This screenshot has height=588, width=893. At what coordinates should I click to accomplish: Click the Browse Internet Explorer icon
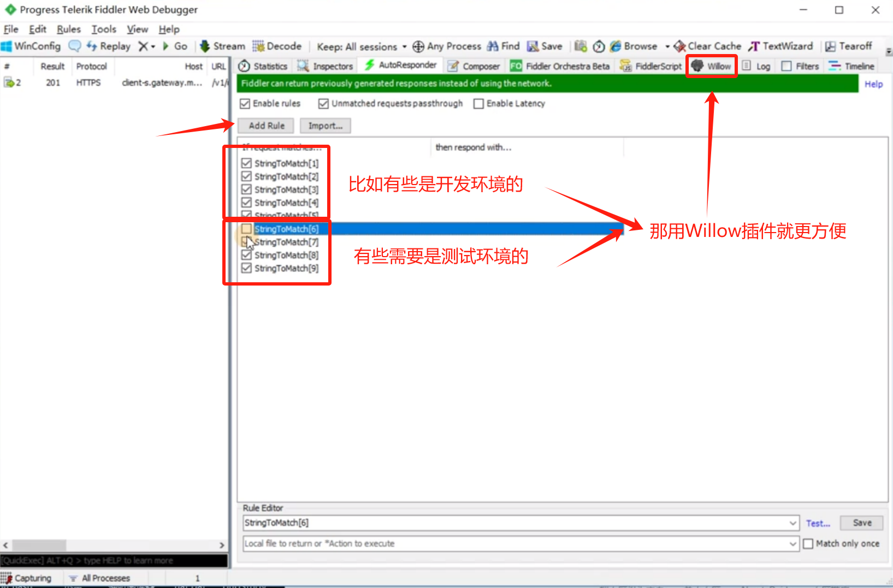tap(616, 46)
